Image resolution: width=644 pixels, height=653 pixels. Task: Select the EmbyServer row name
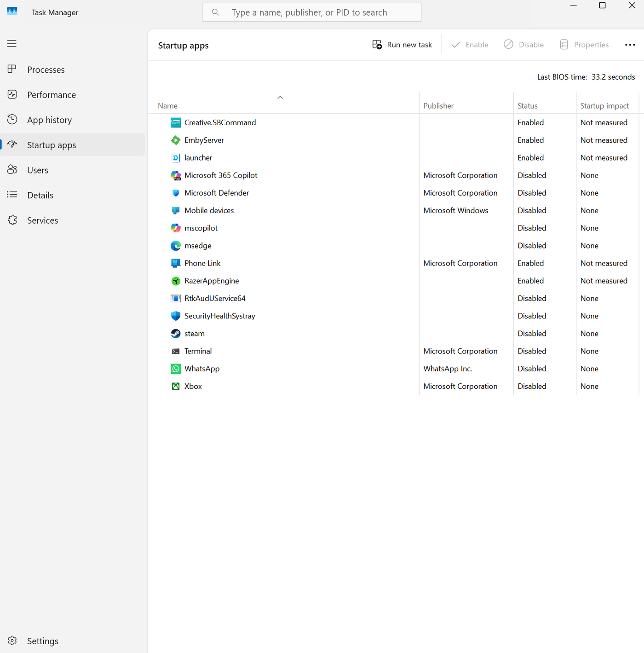pos(204,140)
